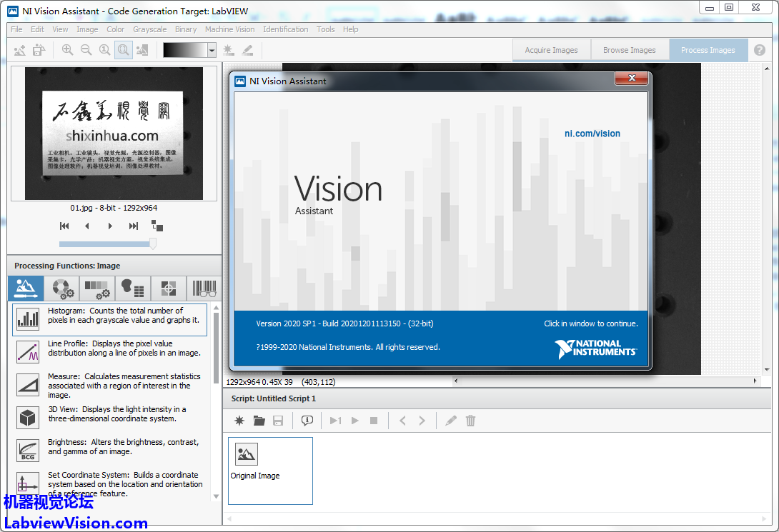Toggle the image browser thumbnail view icon
Screen dimensions: 779x532
click(157, 226)
